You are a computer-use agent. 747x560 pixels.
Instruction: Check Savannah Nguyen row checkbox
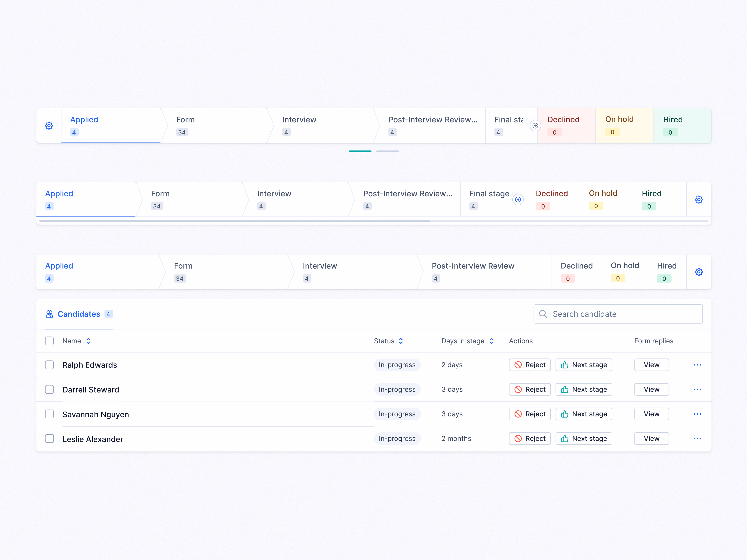pos(49,414)
